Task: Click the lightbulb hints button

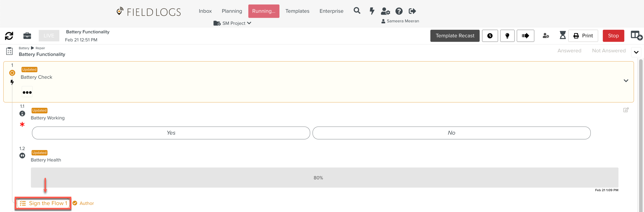Action: click(507, 36)
